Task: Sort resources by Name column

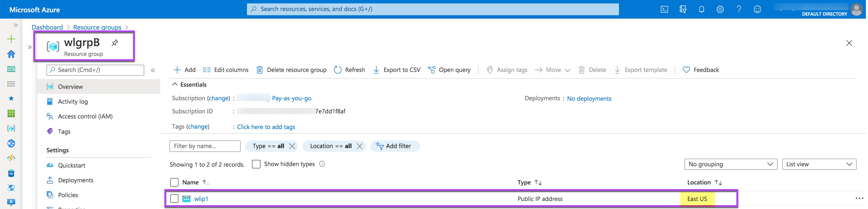Action: pos(196,182)
